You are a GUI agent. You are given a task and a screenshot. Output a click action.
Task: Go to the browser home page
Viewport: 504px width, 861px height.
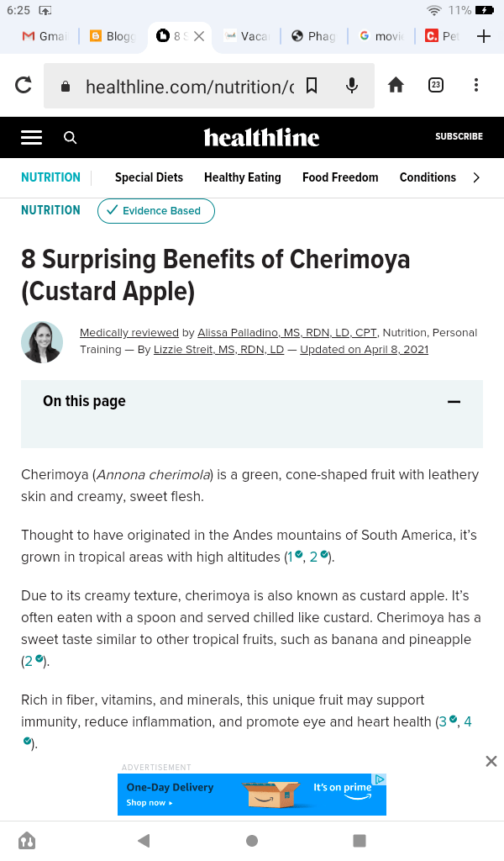click(396, 85)
